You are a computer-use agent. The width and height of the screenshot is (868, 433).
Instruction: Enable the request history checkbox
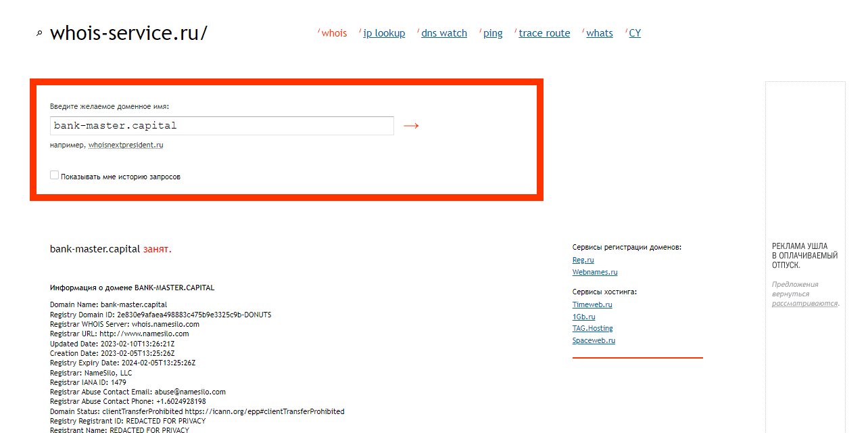click(x=55, y=175)
